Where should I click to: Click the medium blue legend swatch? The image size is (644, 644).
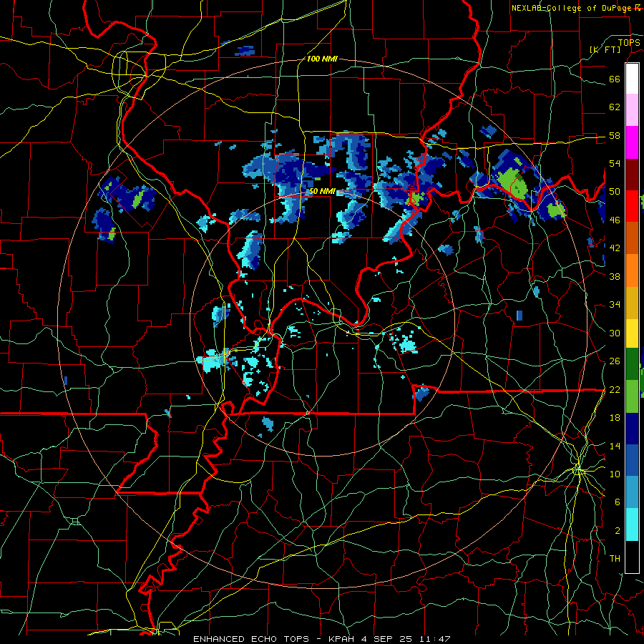(x=632, y=460)
